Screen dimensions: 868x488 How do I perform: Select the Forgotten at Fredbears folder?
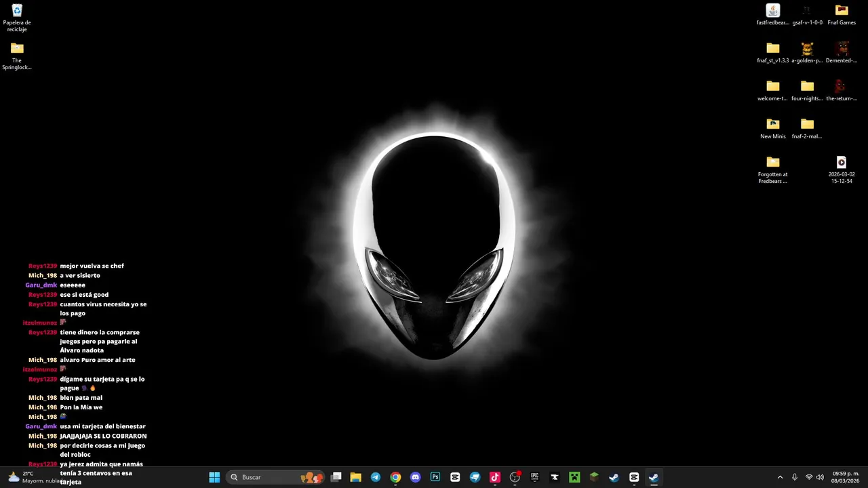(773, 170)
